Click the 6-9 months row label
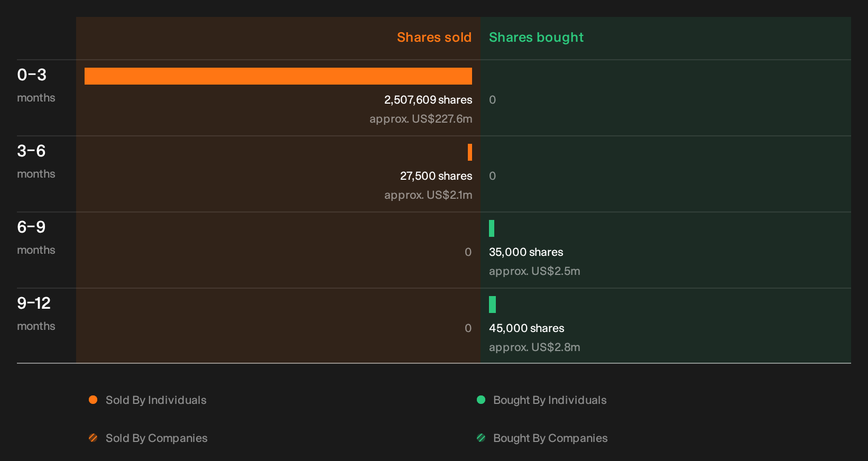Image resolution: width=868 pixels, height=461 pixels. (36, 238)
